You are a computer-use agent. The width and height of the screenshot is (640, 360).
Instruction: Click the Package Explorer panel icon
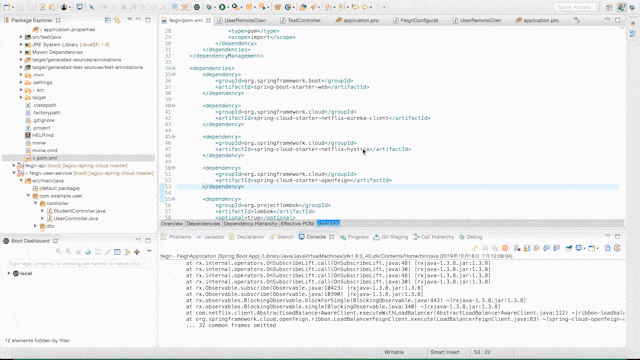coord(7,20)
